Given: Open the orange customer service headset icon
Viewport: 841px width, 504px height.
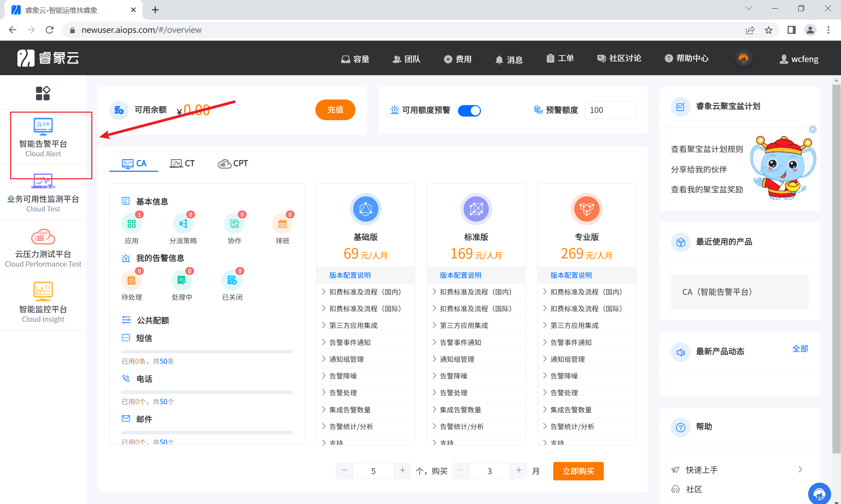Looking at the screenshot, I should pyautogui.click(x=743, y=58).
